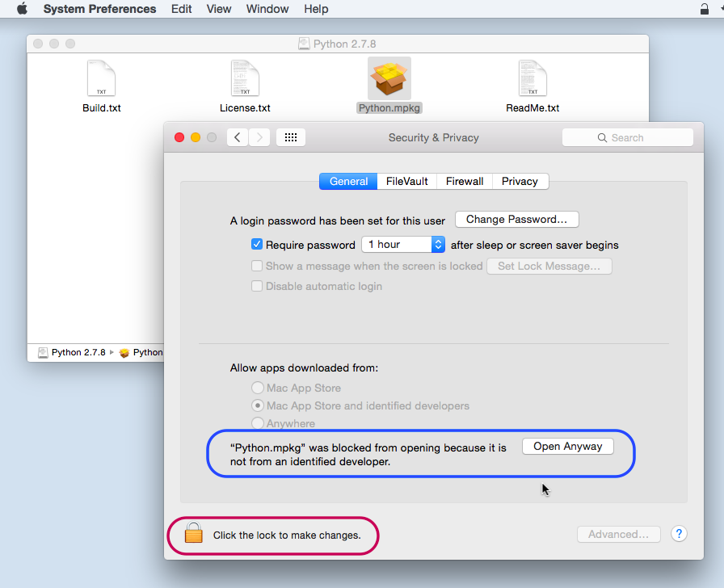Switch to the Firewall tab
Screen dimensions: 724x588
click(465, 182)
